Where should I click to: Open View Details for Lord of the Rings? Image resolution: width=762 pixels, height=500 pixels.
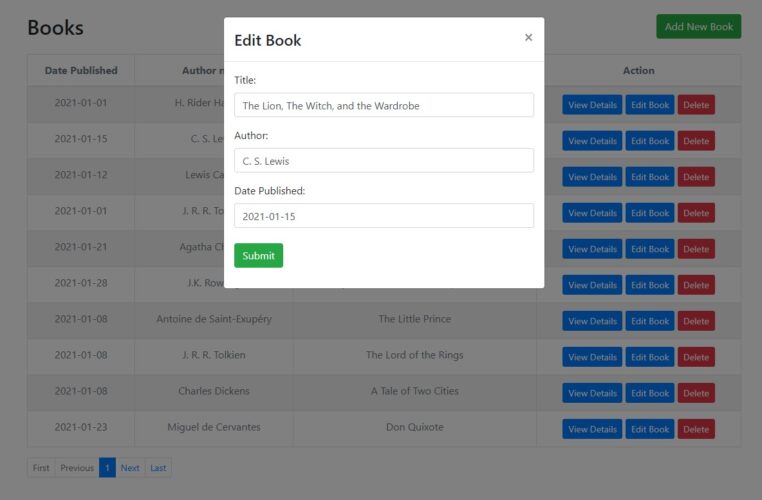592,357
